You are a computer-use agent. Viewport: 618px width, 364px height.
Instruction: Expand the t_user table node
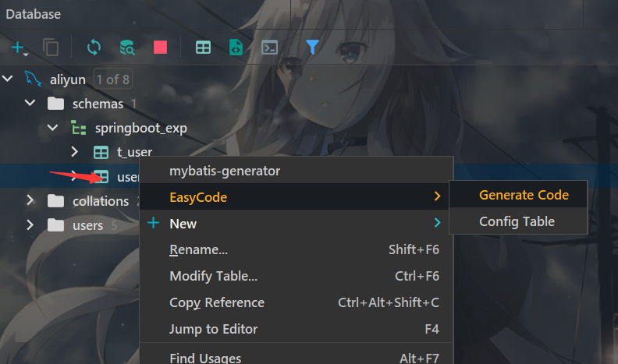tap(74, 152)
